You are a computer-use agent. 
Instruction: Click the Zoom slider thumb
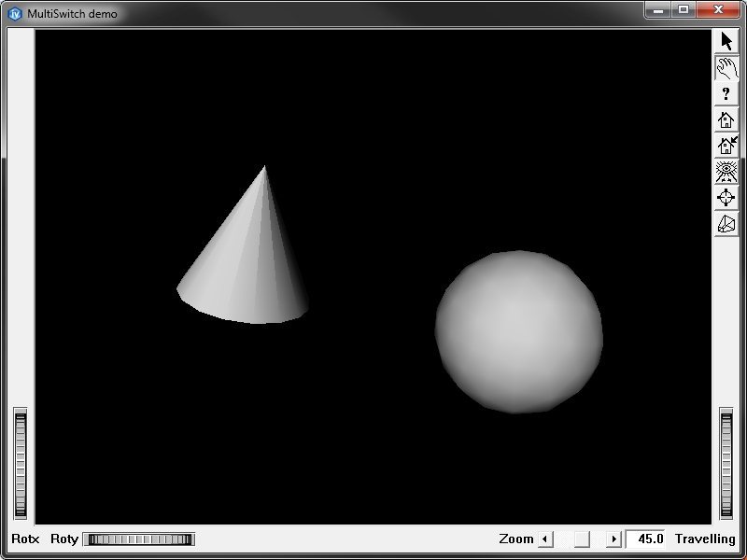[x=582, y=539]
